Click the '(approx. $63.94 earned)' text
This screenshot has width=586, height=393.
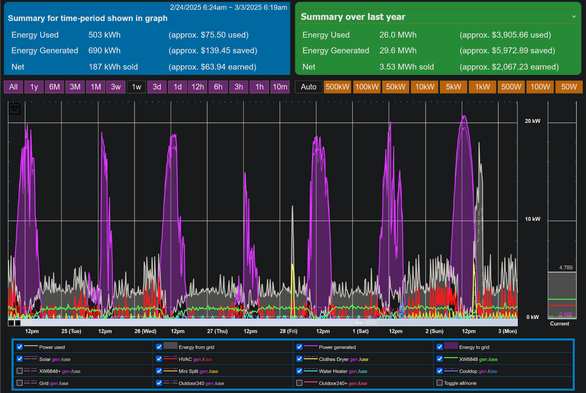tap(212, 67)
